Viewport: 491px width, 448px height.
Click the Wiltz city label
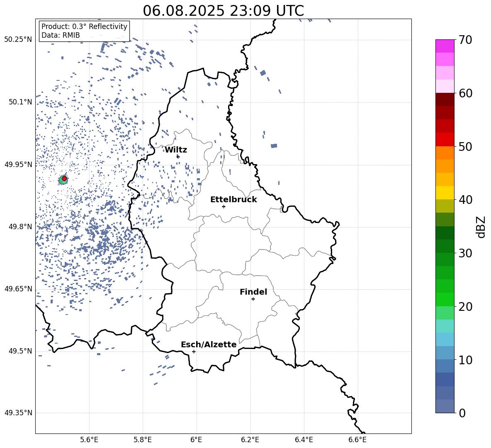176,150
